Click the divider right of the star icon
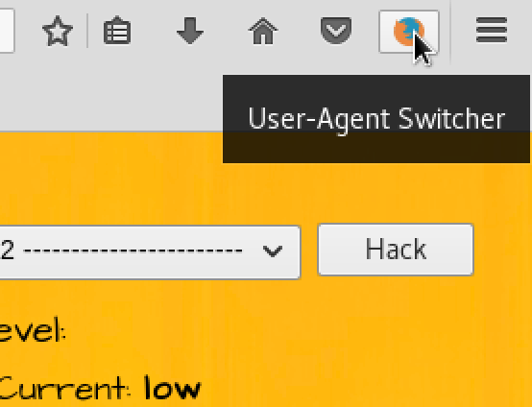This screenshot has width=532, height=407. 87,31
